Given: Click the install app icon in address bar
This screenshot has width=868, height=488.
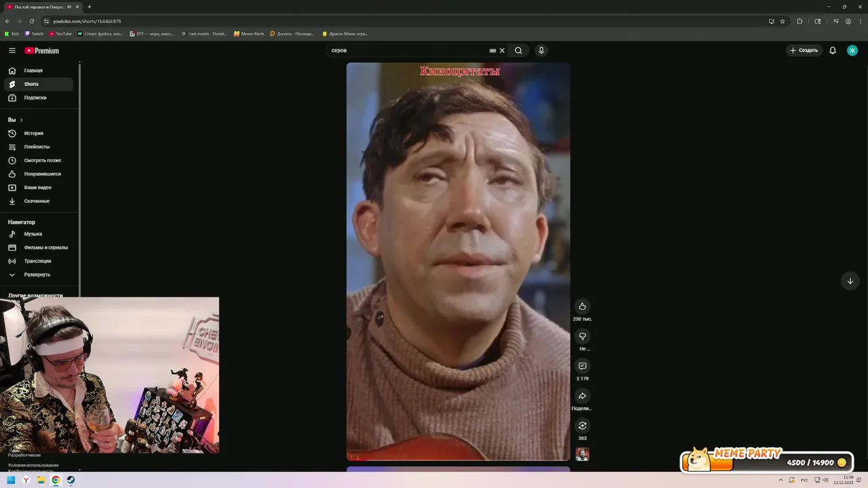Looking at the screenshot, I should point(772,21).
